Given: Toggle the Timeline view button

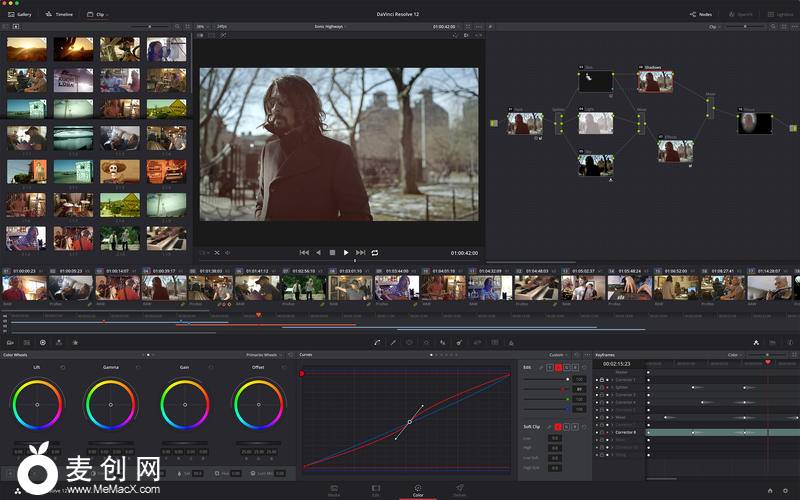Looking at the screenshot, I should pos(60,15).
